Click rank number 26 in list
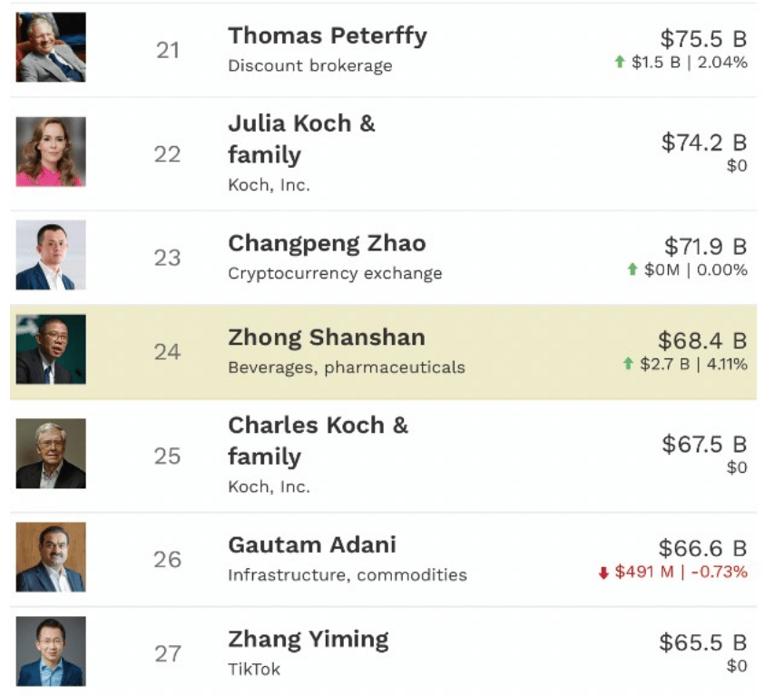 coord(167,560)
